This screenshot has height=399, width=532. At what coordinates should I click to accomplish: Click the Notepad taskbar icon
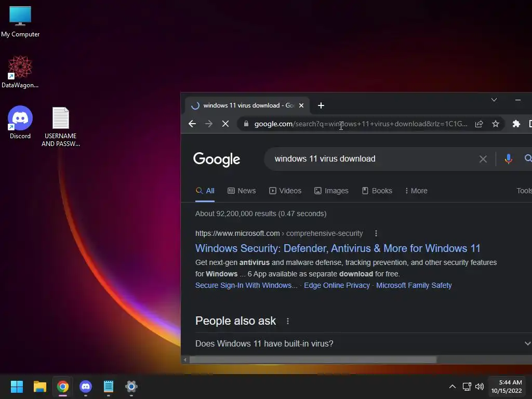(x=108, y=387)
